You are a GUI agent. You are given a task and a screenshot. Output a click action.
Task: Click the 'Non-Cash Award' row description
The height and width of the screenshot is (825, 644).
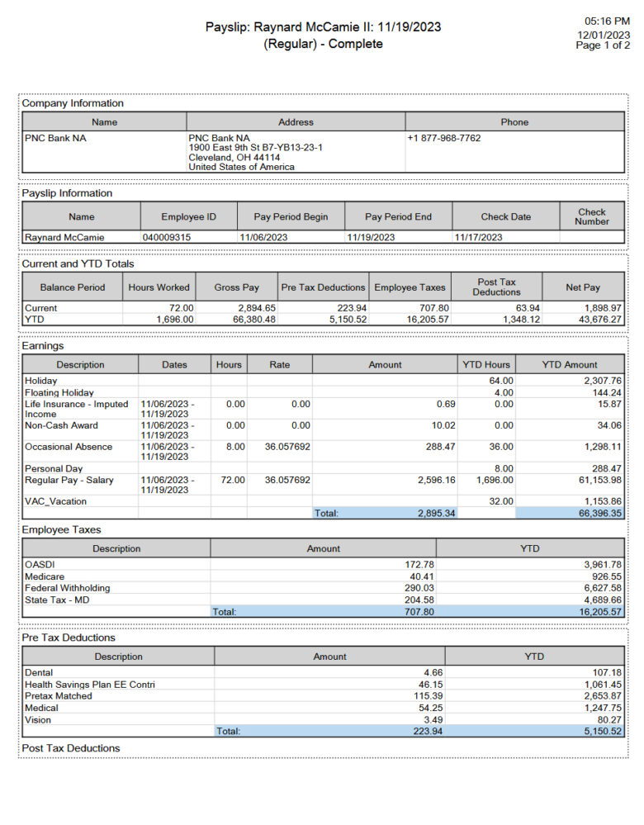(x=61, y=425)
